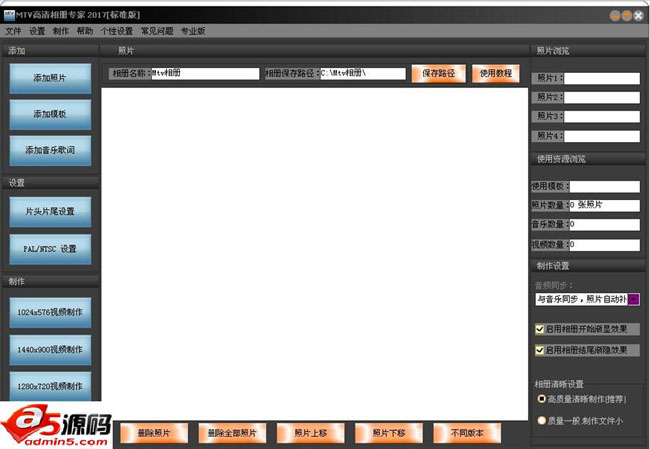
Task: Click the 添加照片 button
Action: pyautogui.click(x=50, y=78)
